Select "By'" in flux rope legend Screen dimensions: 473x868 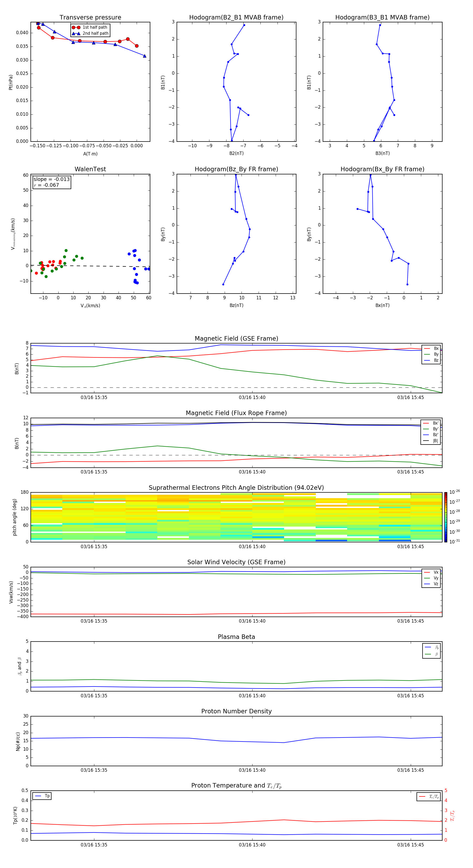point(431,429)
